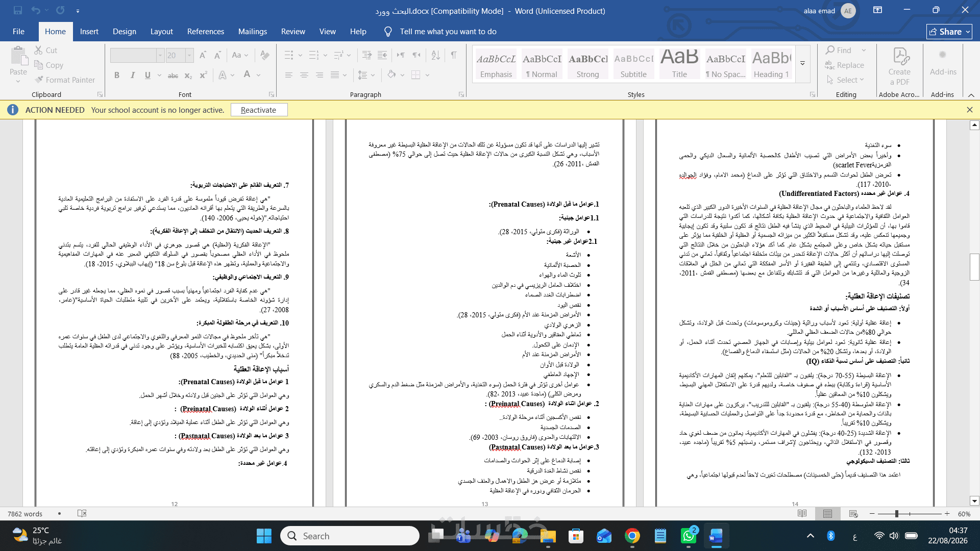Open the Ribbon Display Options icon
This screenshot has width=980, height=551.
[x=877, y=10]
